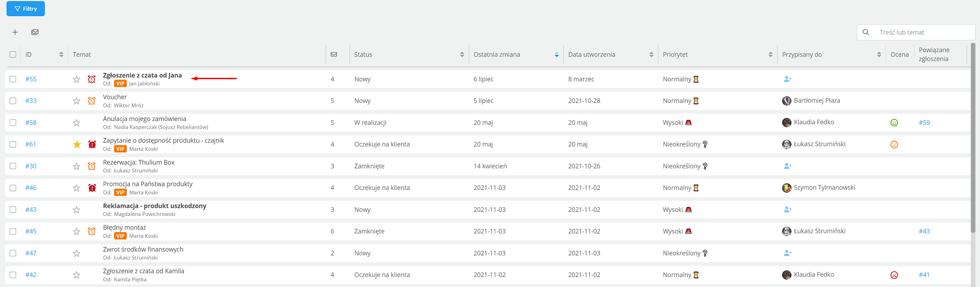Add a new ticket with plus icon

click(x=15, y=32)
